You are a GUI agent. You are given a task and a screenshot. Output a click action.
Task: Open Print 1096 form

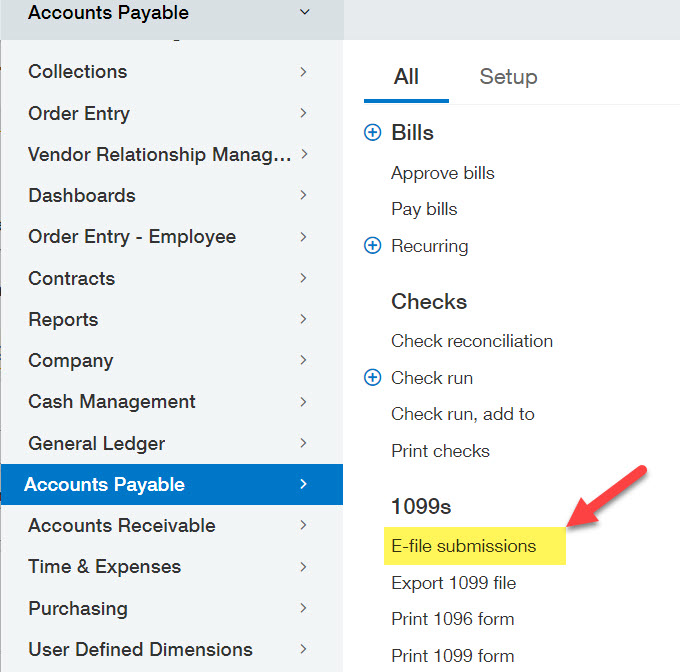click(452, 619)
